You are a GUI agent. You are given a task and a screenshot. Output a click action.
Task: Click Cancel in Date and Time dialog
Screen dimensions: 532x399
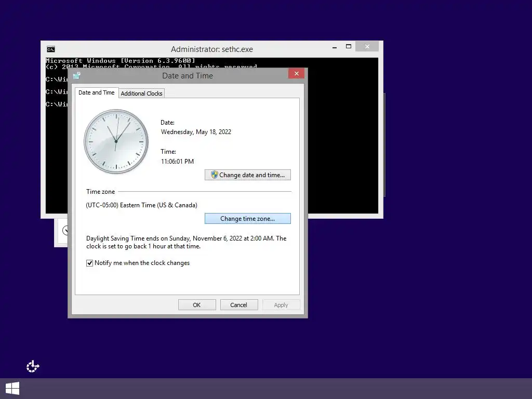(239, 304)
